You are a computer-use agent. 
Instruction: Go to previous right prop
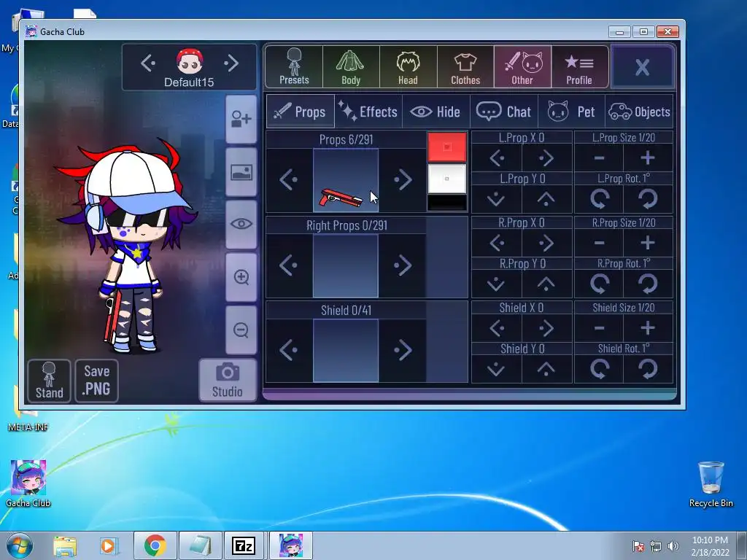click(x=289, y=265)
